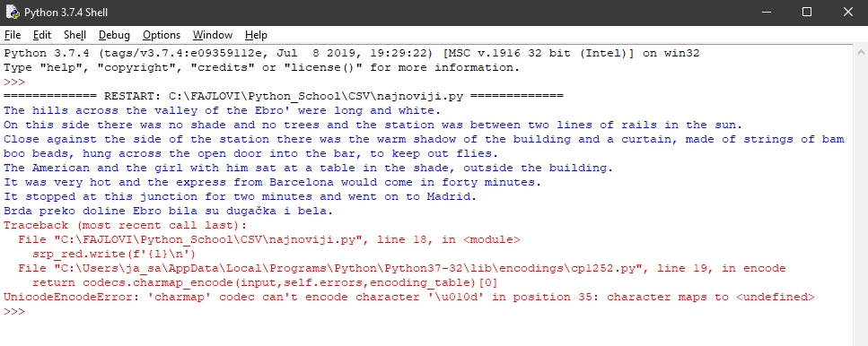The image size is (868, 346).
Task: Click the line 'The hills across the valley'
Action: pyautogui.click(x=222, y=110)
